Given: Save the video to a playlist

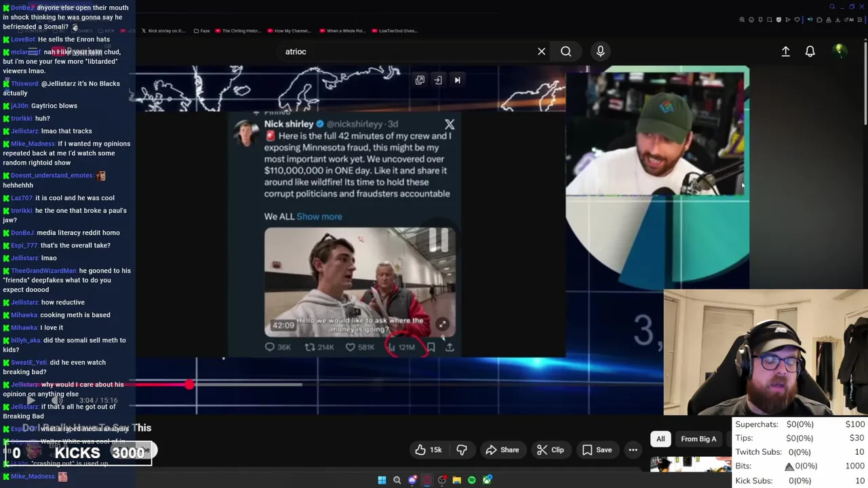Looking at the screenshot, I should coord(597,450).
